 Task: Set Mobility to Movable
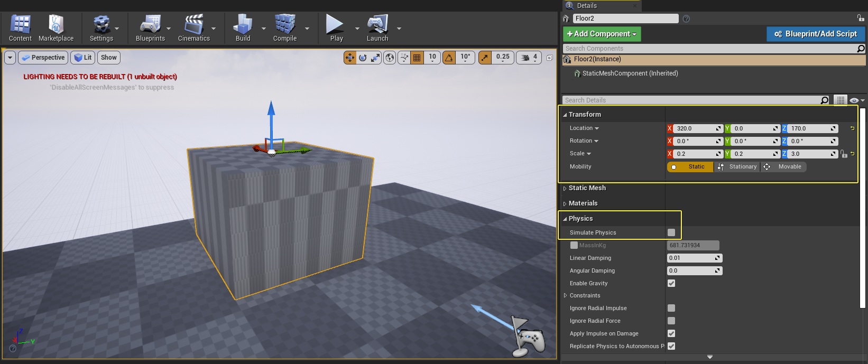(783, 167)
